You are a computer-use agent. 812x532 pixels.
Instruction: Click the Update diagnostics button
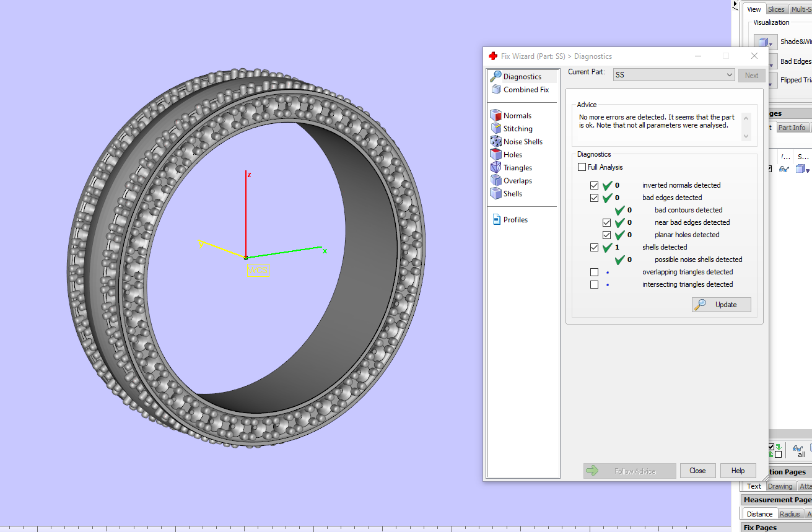(x=721, y=305)
